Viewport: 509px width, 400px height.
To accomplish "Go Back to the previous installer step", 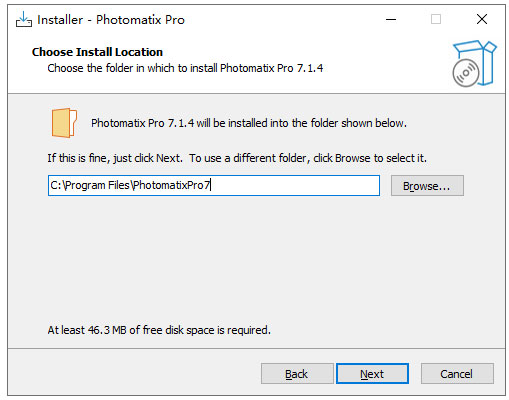I will [x=297, y=374].
